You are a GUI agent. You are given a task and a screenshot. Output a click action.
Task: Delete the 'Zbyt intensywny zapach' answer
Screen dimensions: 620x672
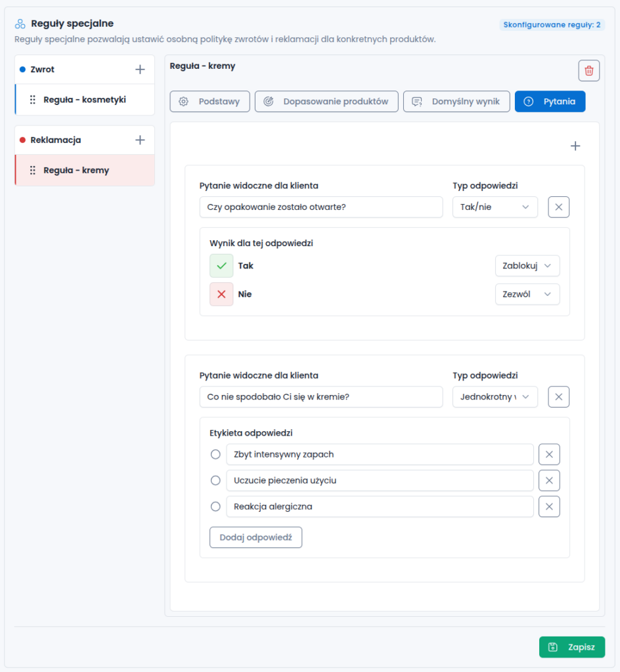(549, 454)
